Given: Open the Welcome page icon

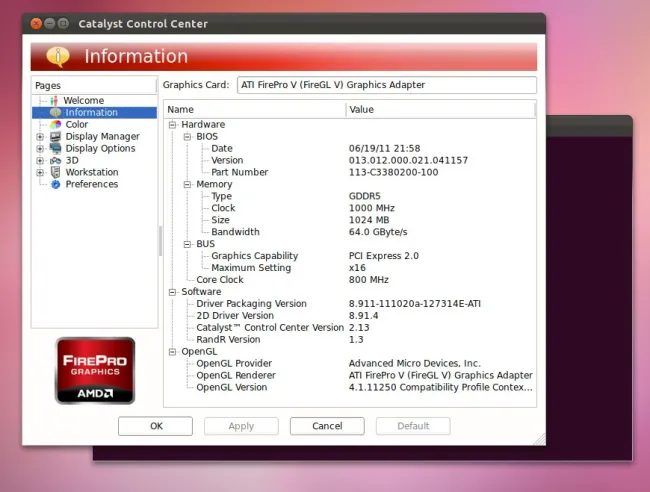Looking at the screenshot, I should (x=55, y=101).
